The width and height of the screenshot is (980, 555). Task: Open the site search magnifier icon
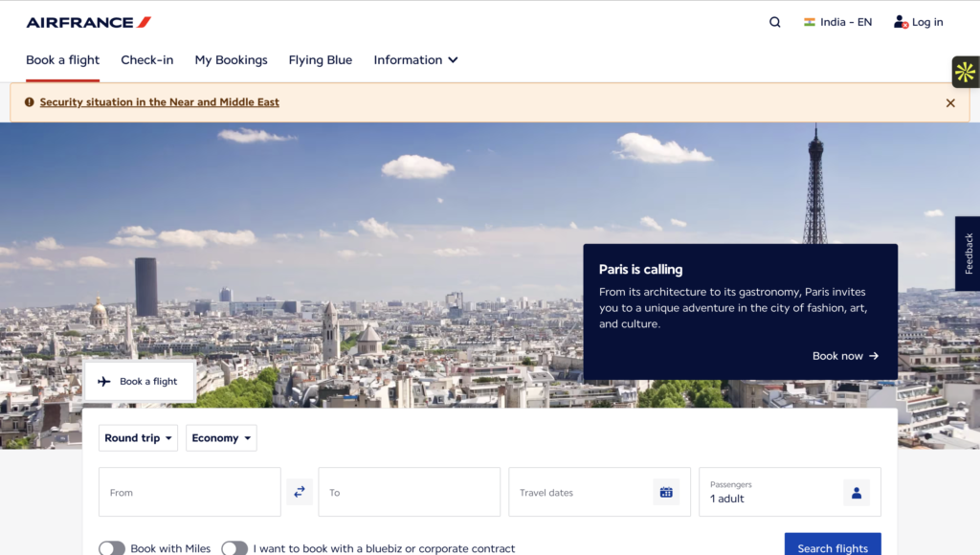click(774, 23)
